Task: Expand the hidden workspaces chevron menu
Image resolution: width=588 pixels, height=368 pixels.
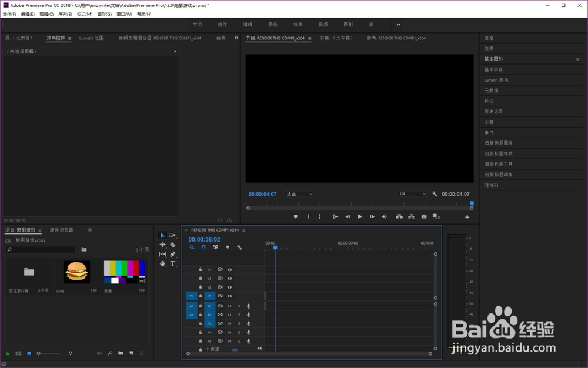Action: (x=398, y=25)
